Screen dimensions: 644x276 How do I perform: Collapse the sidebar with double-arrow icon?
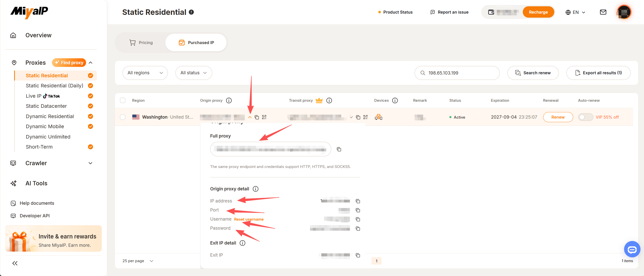coord(15,263)
